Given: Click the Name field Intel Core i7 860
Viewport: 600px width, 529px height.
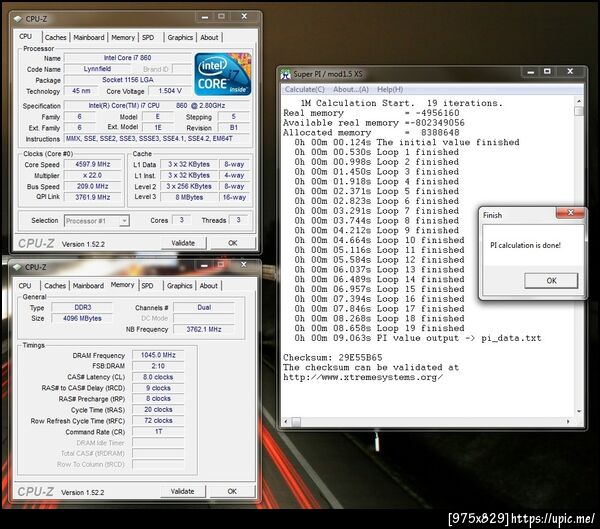Looking at the screenshot, I should [x=127, y=57].
